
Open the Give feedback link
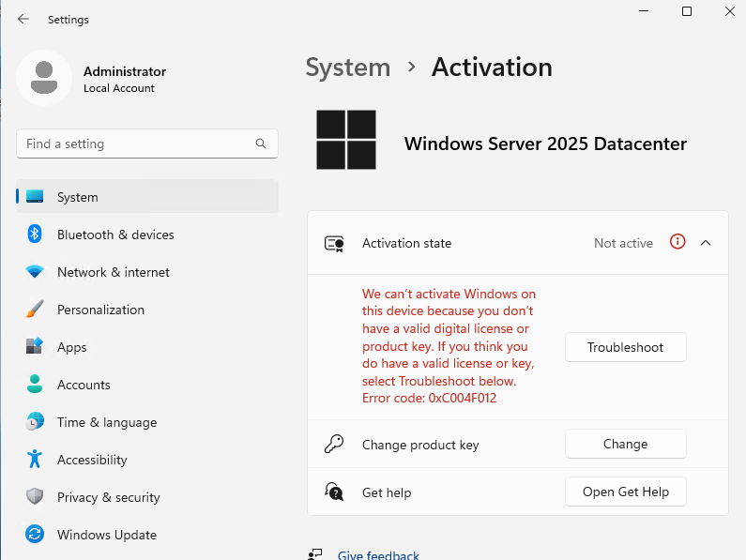click(378, 555)
